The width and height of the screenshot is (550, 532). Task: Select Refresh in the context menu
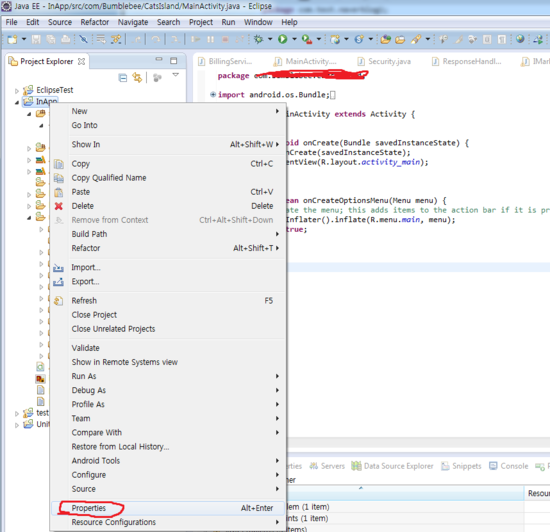(168, 301)
